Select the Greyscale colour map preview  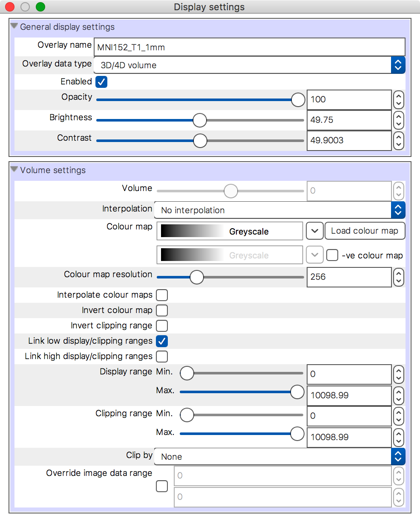point(230,231)
